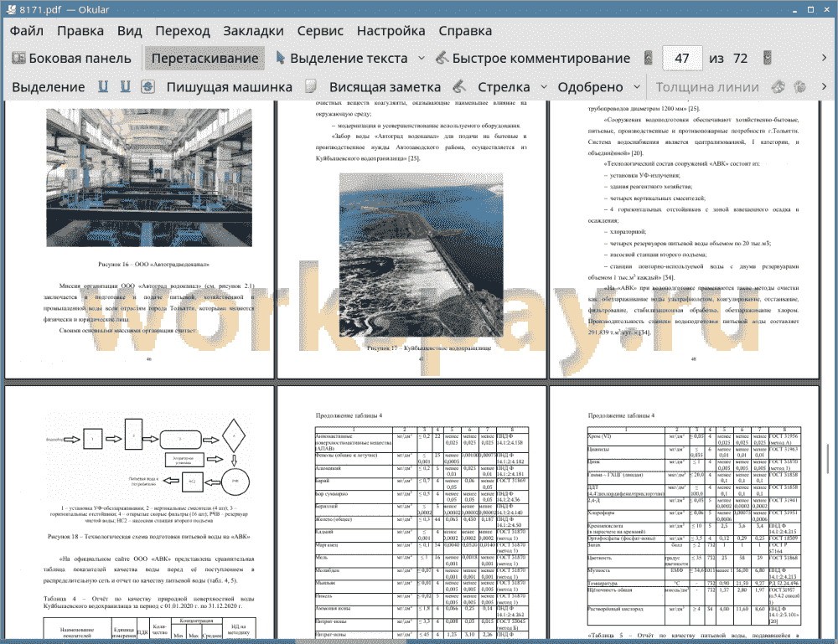The height and width of the screenshot is (644, 838).
Task: Select the strikeout annotation icon
Action: [148, 86]
